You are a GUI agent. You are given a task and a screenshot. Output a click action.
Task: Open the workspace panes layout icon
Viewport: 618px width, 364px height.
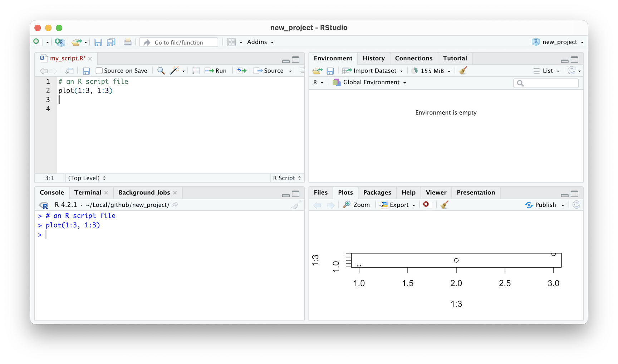click(231, 42)
